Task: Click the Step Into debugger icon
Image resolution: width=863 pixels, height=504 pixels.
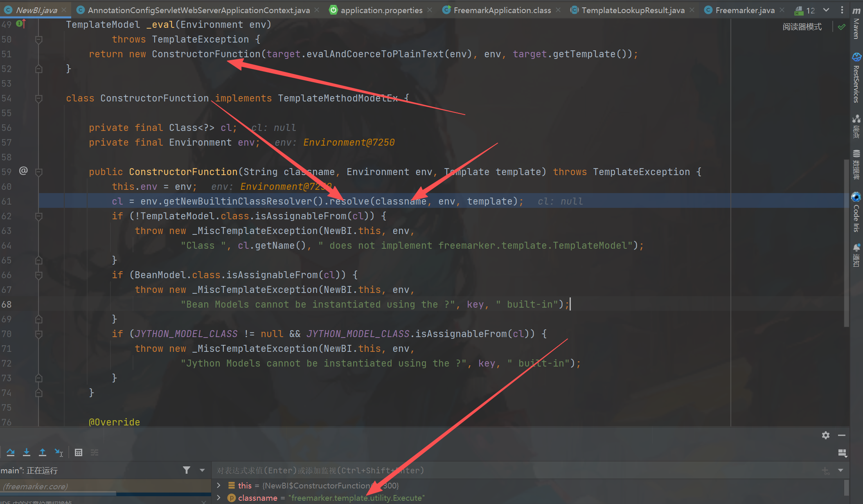Action: [x=27, y=452]
